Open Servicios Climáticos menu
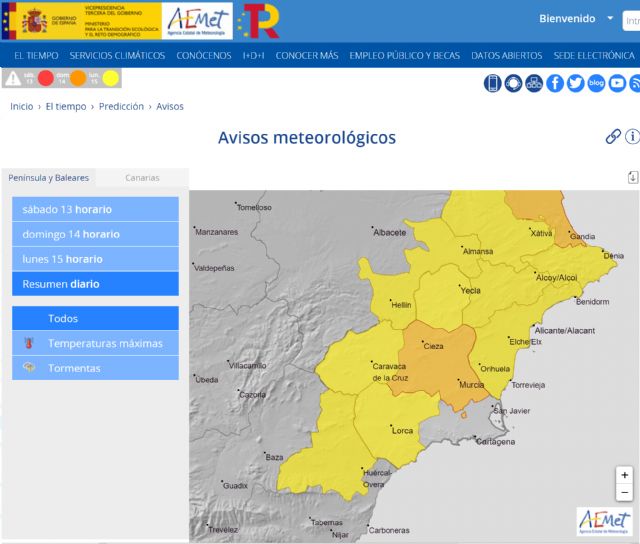The width and height of the screenshot is (640, 544). tap(117, 56)
